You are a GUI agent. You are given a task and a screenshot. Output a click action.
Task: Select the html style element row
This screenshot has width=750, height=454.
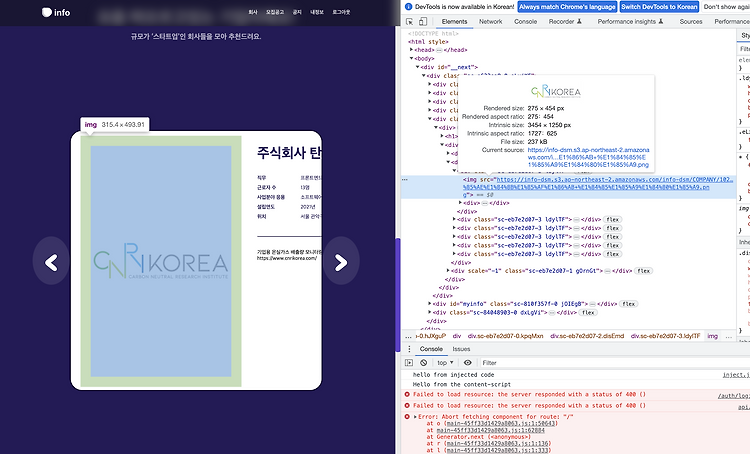coord(428,42)
